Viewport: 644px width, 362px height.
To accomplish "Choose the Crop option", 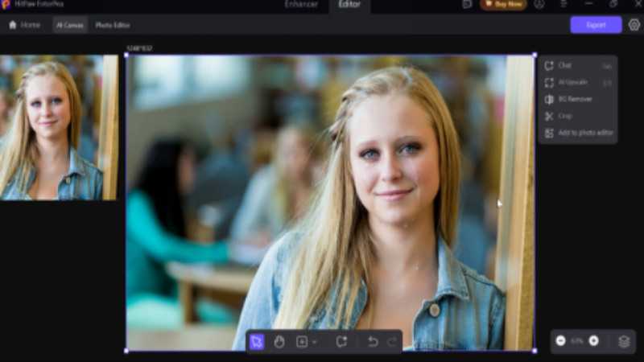I will (578, 116).
